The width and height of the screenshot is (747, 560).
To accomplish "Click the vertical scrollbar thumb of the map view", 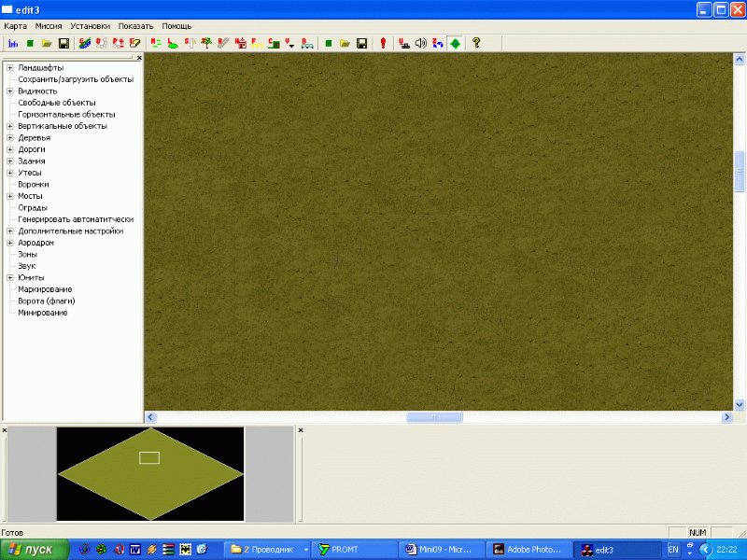I will [x=740, y=172].
